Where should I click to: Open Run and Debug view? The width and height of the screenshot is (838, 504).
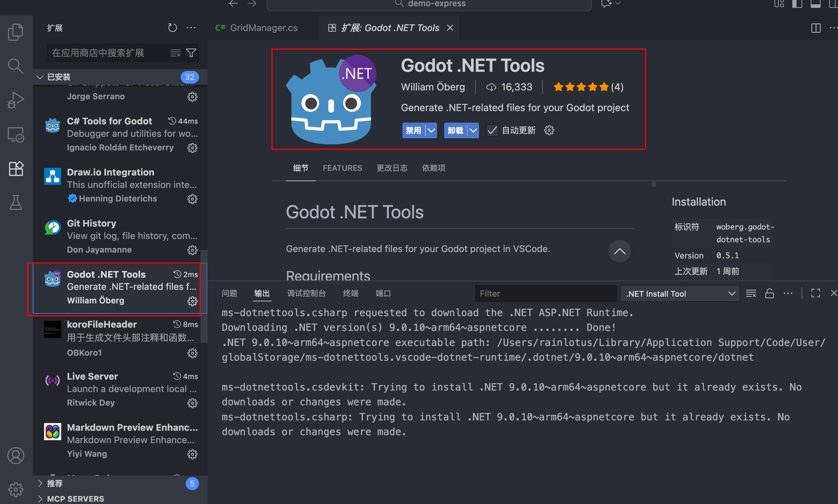click(16, 100)
